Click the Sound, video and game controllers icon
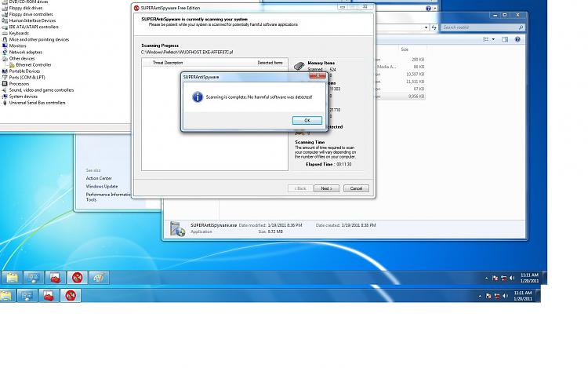Screen dimensions: 588x368 [x=5, y=90]
